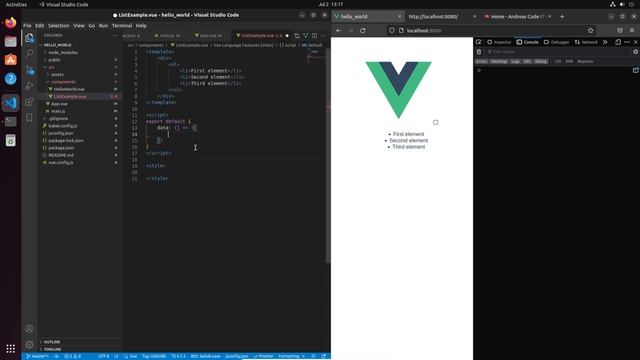The width and height of the screenshot is (640, 360).
Task: Open editor more actions ellipsis
Action: tap(323, 36)
